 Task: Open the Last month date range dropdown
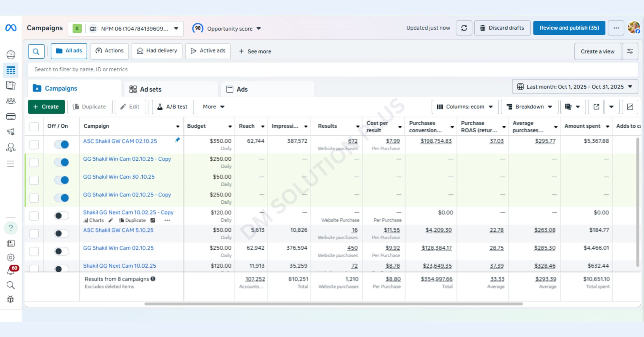click(x=575, y=87)
